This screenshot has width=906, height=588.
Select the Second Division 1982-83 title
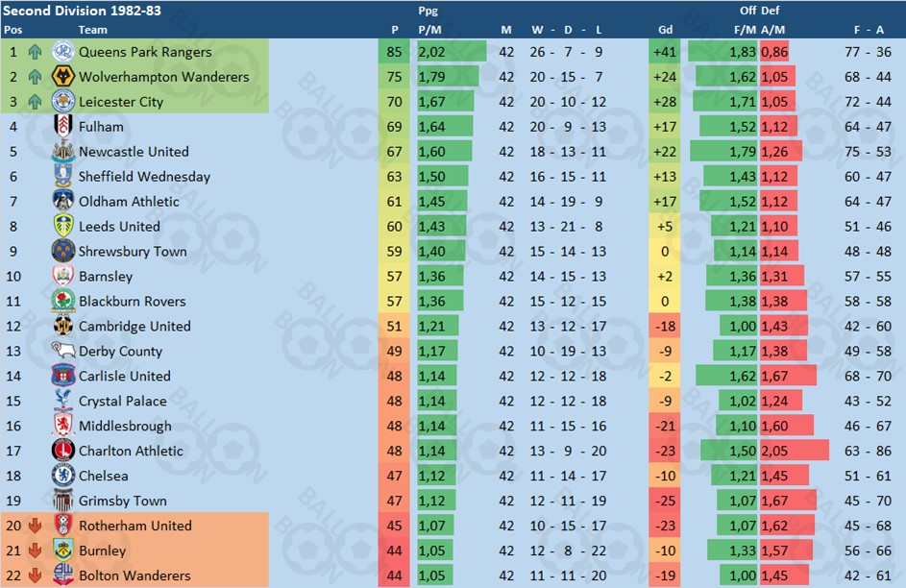pyautogui.click(x=82, y=11)
